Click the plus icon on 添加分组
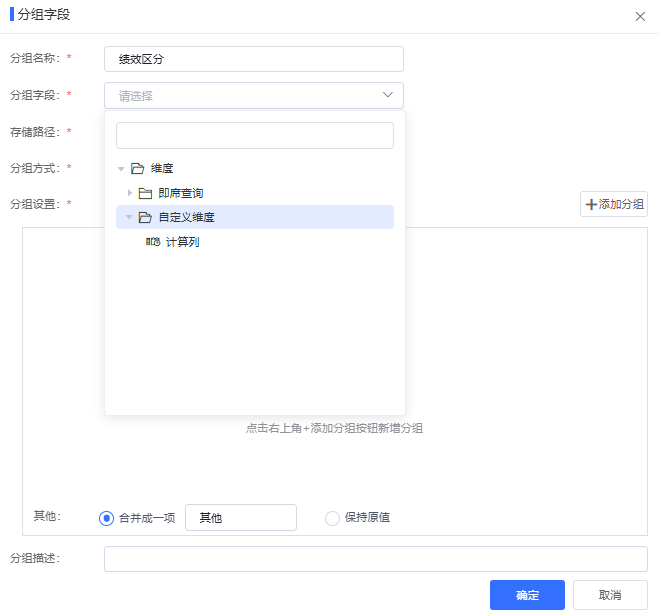This screenshot has height=616, width=658. (591, 204)
